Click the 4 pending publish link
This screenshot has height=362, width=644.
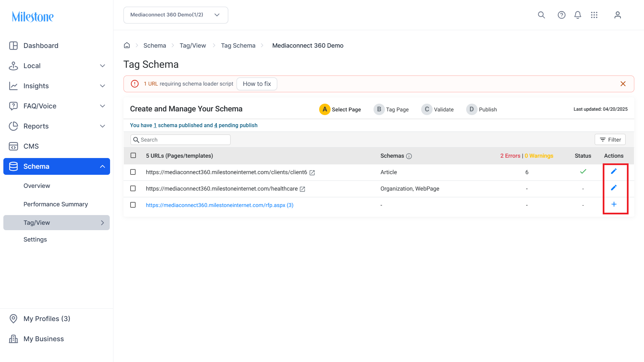coord(216,125)
